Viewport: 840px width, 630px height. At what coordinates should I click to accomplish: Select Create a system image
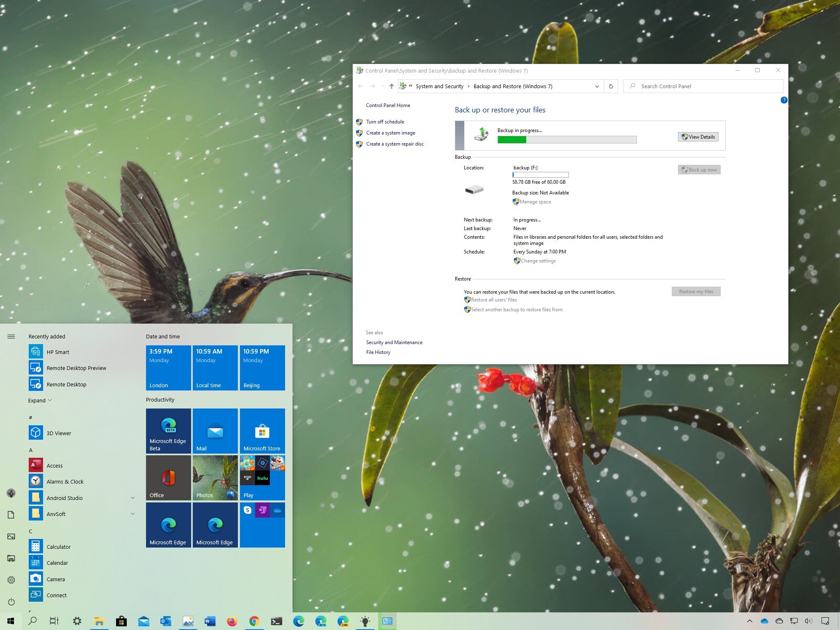(390, 132)
